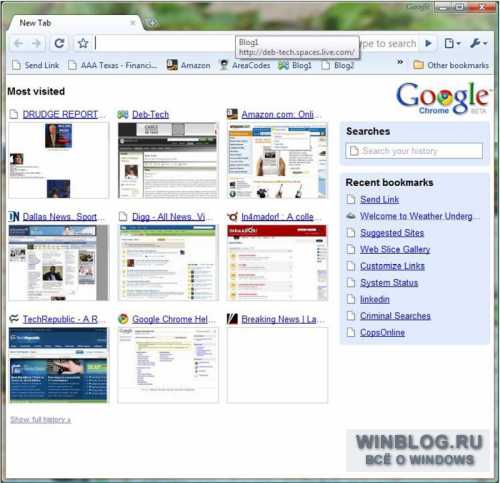Open the Deb-Tech most visited link
Viewport: 500px width, 483px height.
pos(150,114)
